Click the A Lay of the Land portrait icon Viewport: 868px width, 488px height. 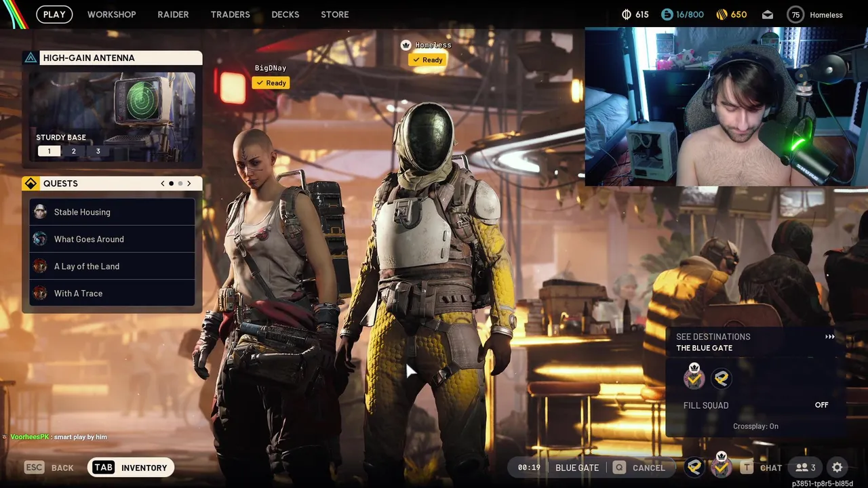[40, 266]
